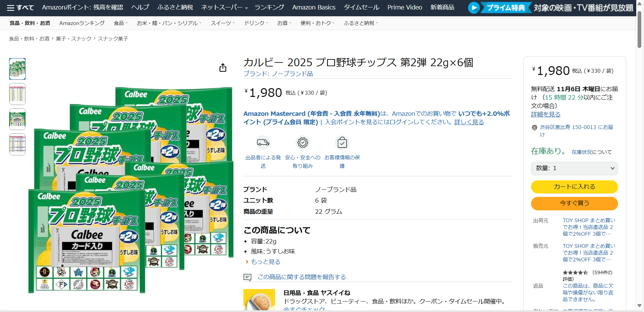
Task: Click the share icon above product image
Action: (223, 68)
